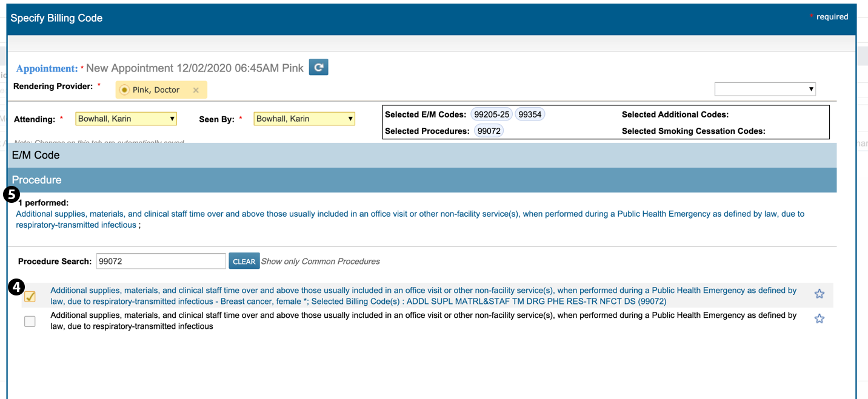The height and width of the screenshot is (399, 868).
Task: Open the blank dropdown at top right
Action: pos(765,89)
